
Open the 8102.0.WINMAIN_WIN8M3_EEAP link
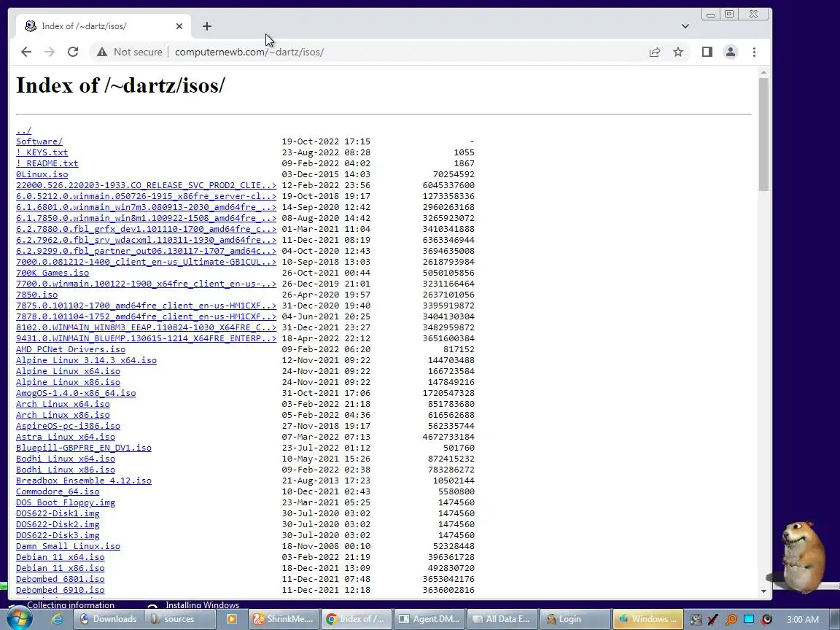(147, 327)
